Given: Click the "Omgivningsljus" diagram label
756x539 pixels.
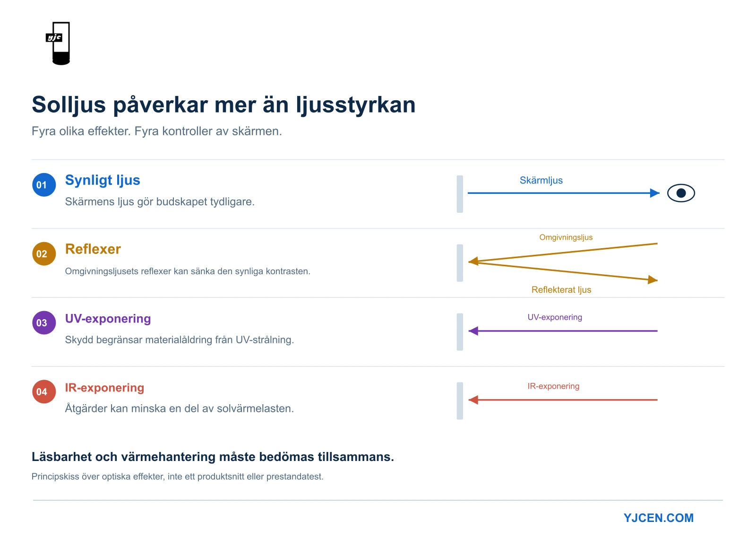Looking at the screenshot, I should (x=566, y=237).
